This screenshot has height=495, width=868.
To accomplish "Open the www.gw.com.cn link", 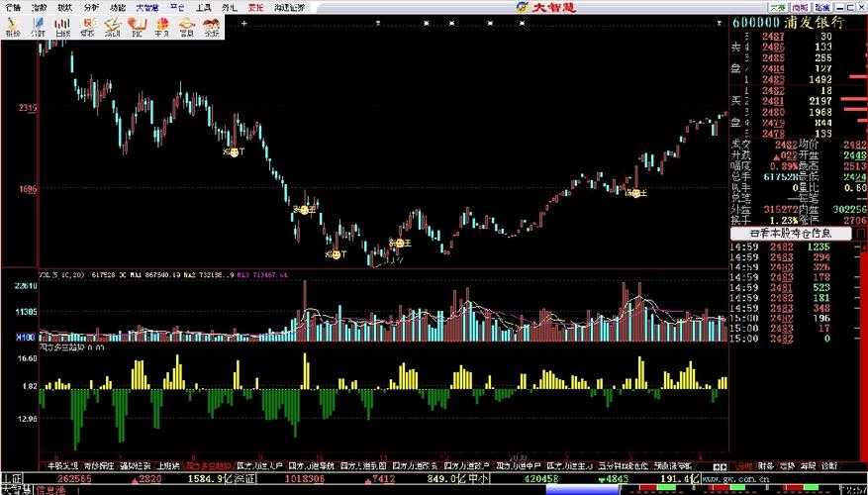I will point(733,477).
